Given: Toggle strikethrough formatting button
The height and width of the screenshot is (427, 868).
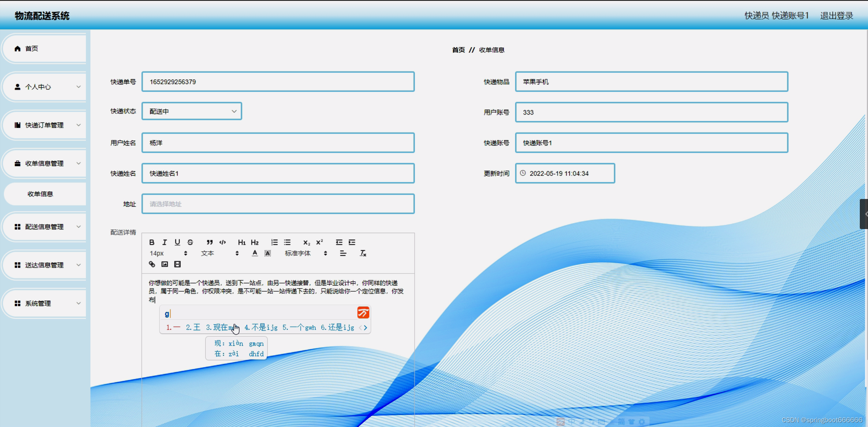Looking at the screenshot, I should click(x=190, y=242).
